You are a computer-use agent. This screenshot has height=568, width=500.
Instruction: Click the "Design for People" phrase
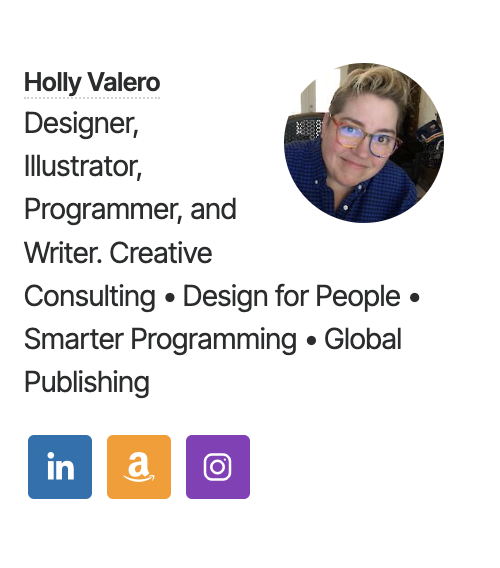(x=292, y=297)
